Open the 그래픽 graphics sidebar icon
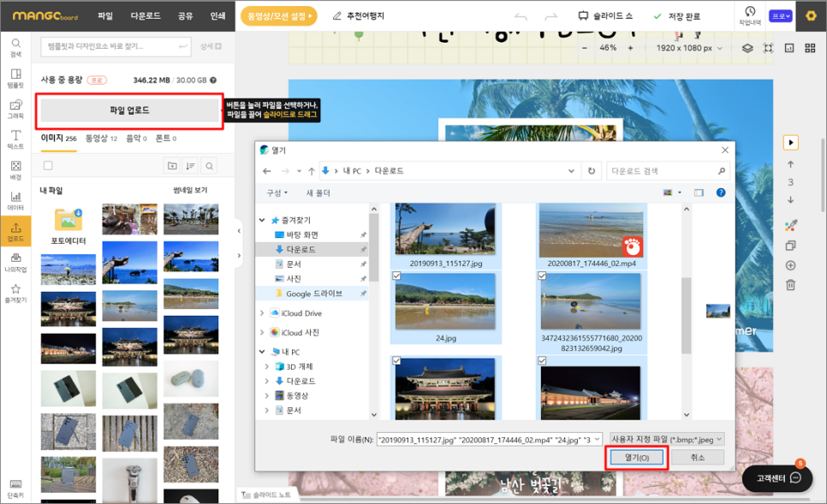This screenshot has height=504, width=827. click(15, 109)
